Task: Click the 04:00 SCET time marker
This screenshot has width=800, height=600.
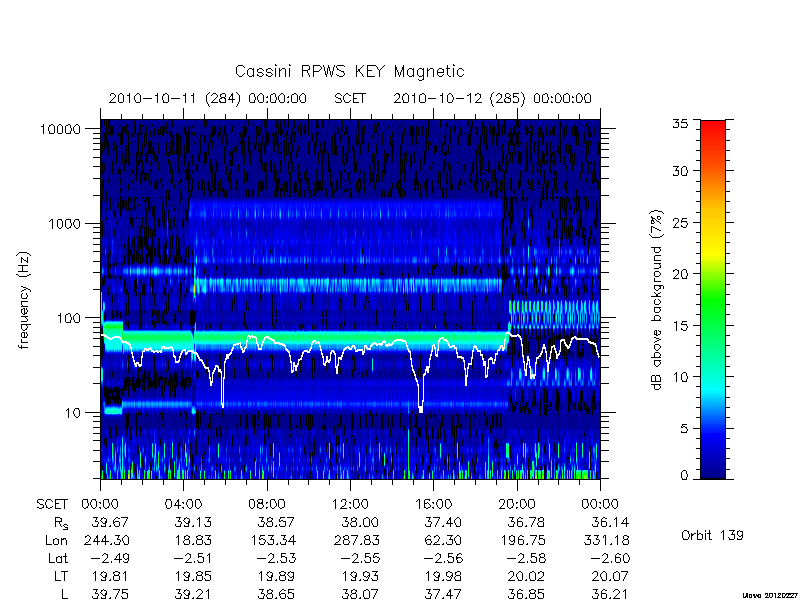Action: [183, 505]
